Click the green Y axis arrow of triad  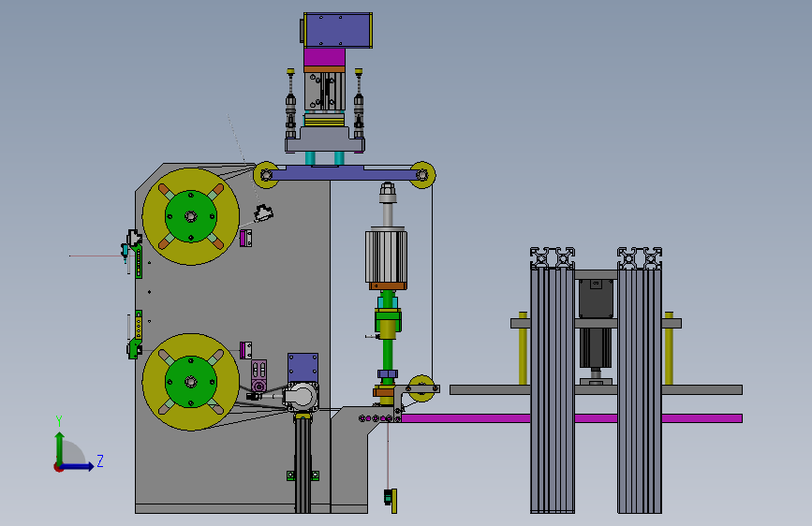pos(60,447)
